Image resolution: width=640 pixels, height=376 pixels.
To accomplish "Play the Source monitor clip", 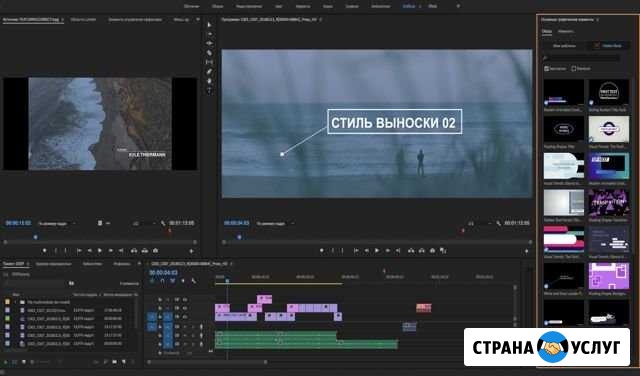I will [100, 251].
